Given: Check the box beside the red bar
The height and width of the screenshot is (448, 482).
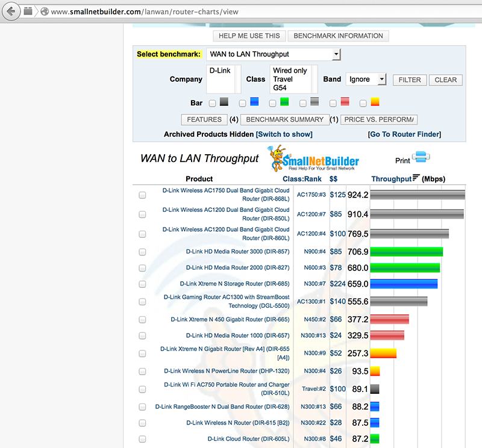Looking at the screenshot, I should point(333,104).
